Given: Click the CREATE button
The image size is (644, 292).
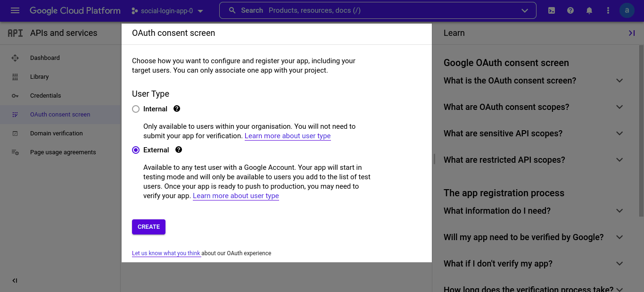Looking at the screenshot, I should pyautogui.click(x=149, y=227).
